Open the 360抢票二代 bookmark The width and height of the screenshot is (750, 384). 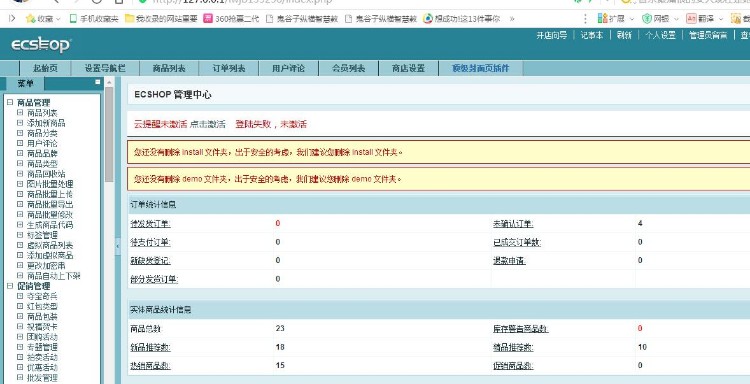[231, 19]
